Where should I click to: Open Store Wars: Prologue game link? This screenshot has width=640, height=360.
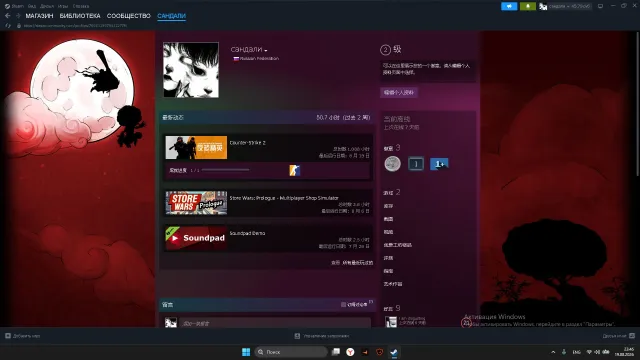pyautogui.click(x=284, y=198)
